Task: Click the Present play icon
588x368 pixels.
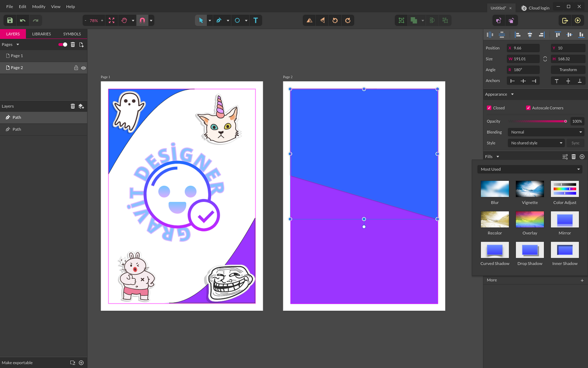Action: pyautogui.click(x=577, y=21)
